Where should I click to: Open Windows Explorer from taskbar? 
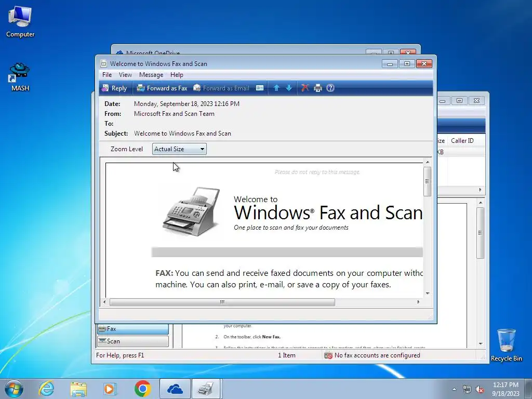(x=78, y=389)
